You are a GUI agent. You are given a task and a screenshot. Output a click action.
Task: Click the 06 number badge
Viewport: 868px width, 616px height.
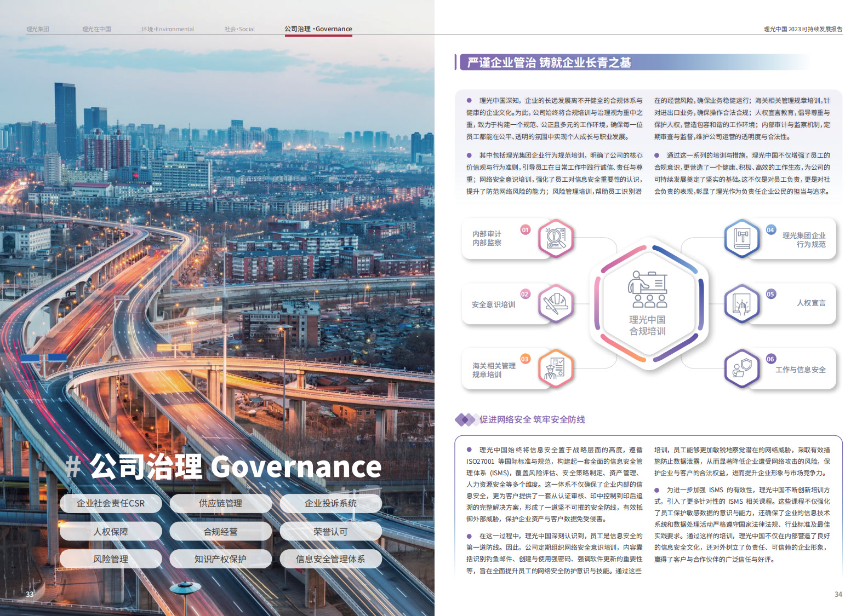coord(770,359)
